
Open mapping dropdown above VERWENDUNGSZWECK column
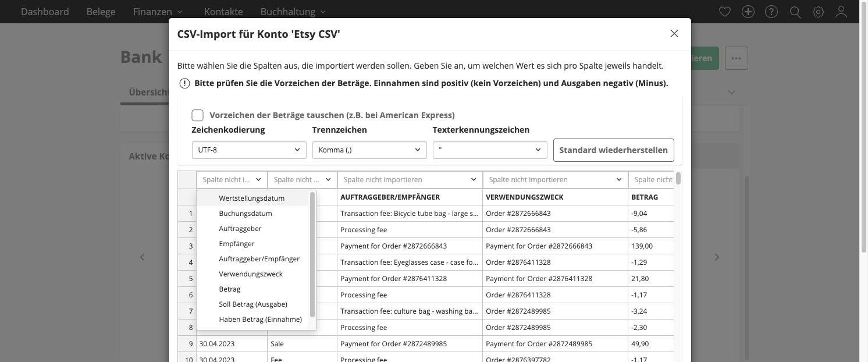click(x=556, y=180)
